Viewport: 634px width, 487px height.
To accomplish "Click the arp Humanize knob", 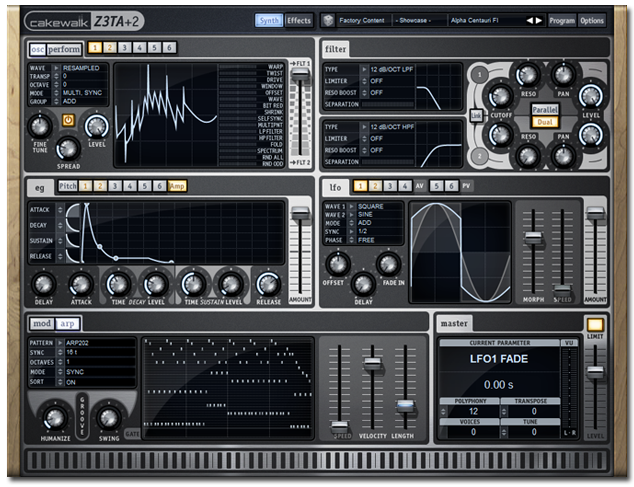I will [x=55, y=418].
